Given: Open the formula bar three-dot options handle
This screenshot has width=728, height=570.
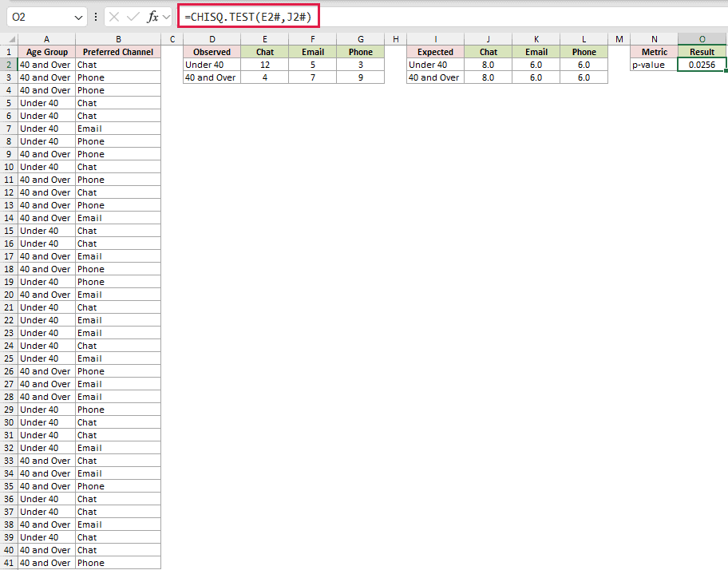Looking at the screenshot, I should [96, 18].
